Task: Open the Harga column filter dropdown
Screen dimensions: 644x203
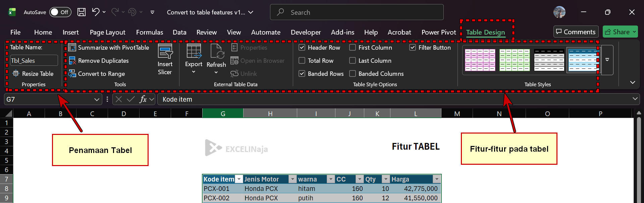Action: pos(437,179)
